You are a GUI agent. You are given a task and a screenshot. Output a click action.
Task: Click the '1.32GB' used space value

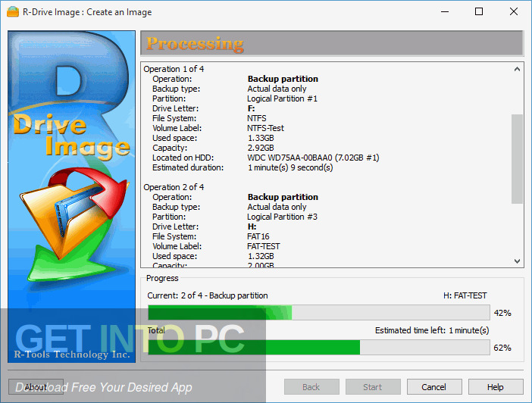point(261,256)
